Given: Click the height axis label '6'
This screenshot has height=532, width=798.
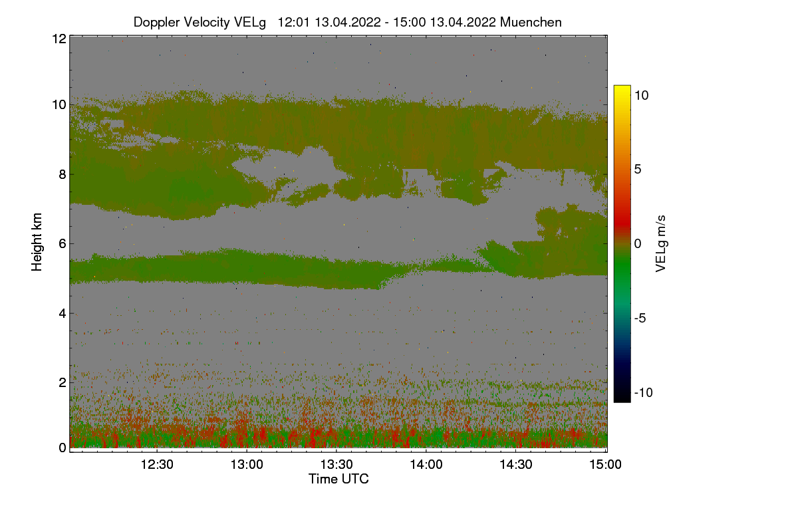Looking at the screenshot, I should click(x=63, y=243).
